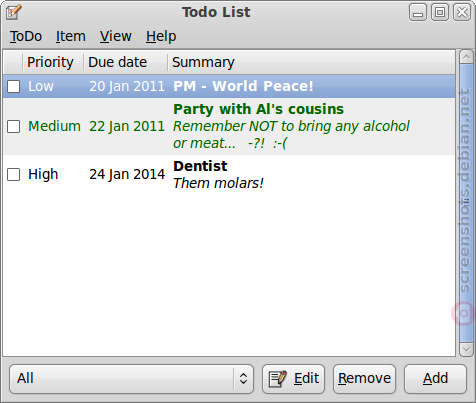Image resolution: width=476 pixels, height=403 pixels.
Task: Maximize the Todo List window
Action: coord(440,13)
